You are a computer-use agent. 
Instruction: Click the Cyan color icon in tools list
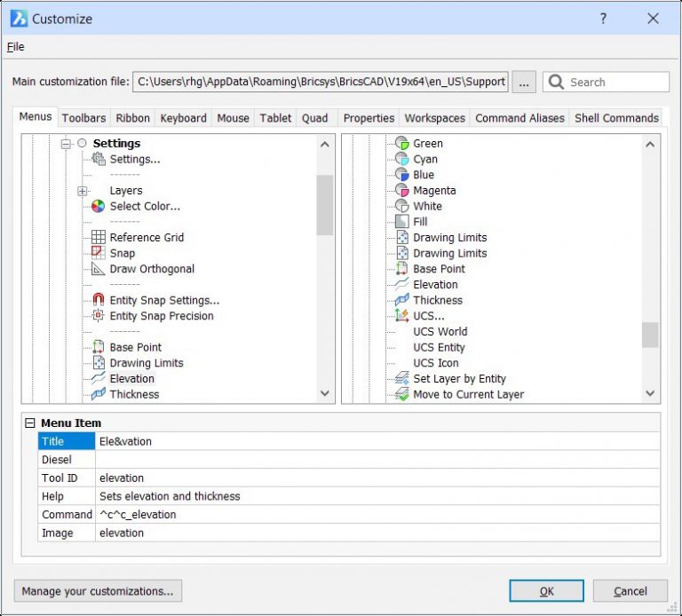click(x=402, y=159)
